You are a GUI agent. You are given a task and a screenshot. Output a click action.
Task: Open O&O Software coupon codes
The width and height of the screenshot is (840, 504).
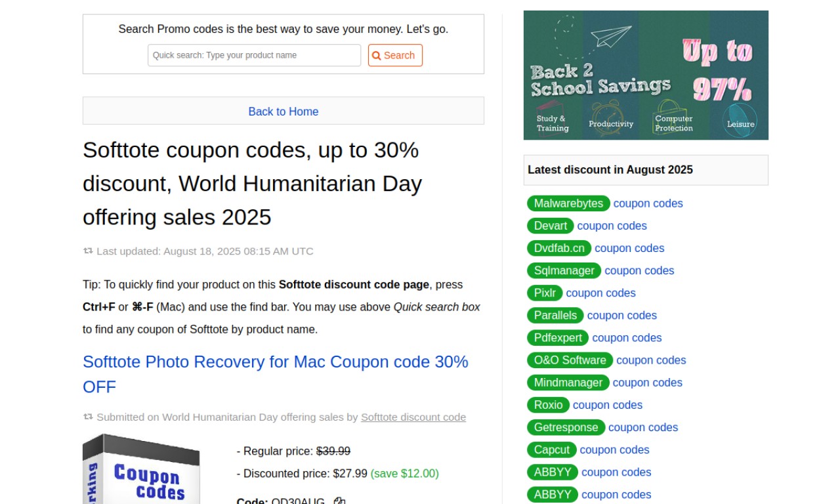click(651, 360)
